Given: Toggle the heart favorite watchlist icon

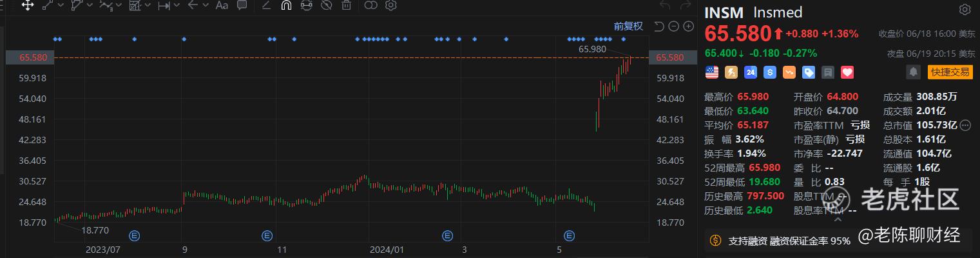Looking at the screenshot, I should click(x=847, y=72).
